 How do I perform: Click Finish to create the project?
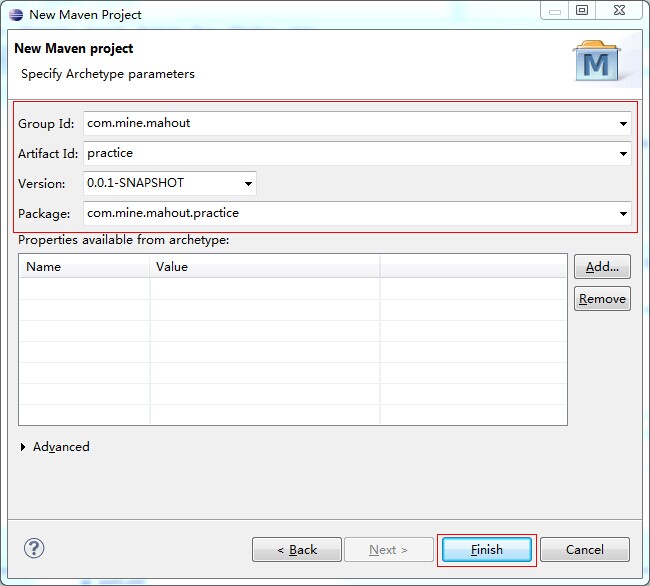(x=487, y=550)
